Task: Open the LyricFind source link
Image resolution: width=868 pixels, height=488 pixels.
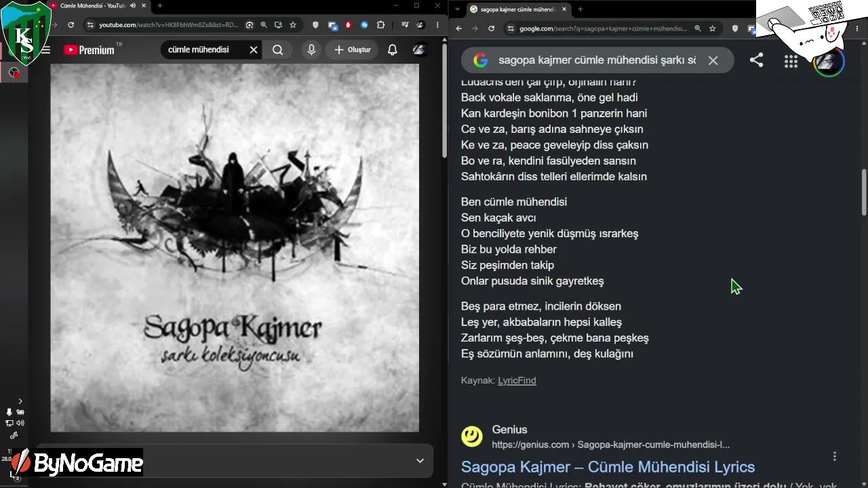Action: (517, 380)
